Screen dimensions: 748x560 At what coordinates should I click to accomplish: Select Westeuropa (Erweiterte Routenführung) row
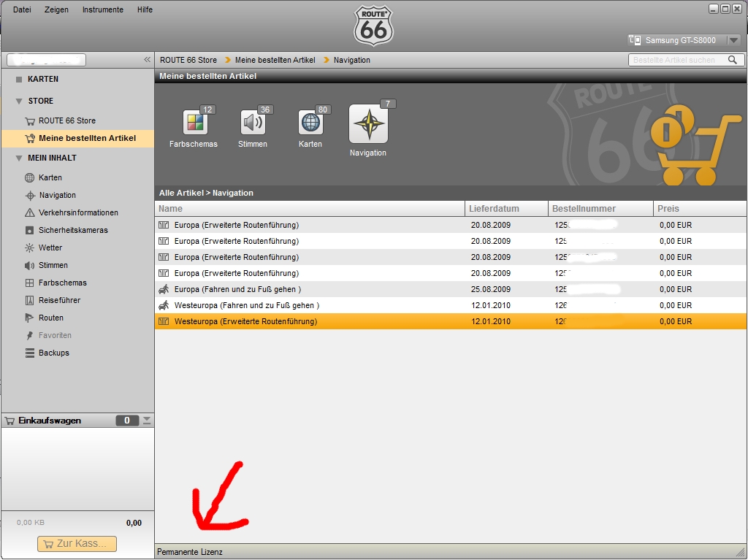click(451, 321)
